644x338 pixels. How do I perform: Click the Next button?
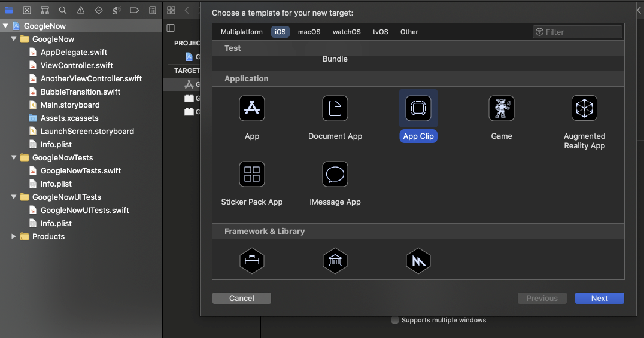point(599,298)
